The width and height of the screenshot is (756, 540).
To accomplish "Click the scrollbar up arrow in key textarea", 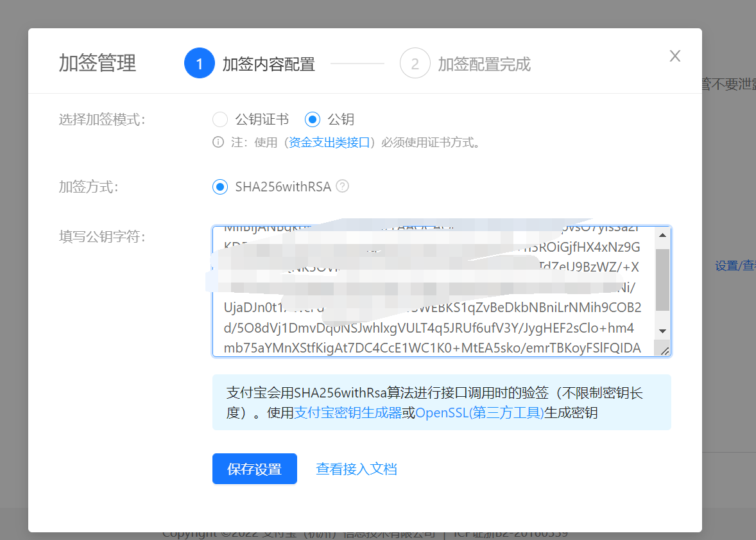I will [663, 234].
